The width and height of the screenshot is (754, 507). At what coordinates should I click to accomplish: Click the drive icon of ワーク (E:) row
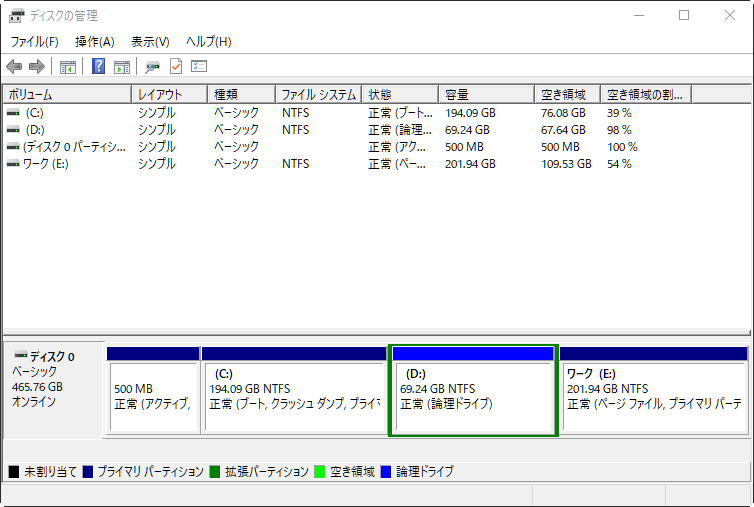(13, 164)
